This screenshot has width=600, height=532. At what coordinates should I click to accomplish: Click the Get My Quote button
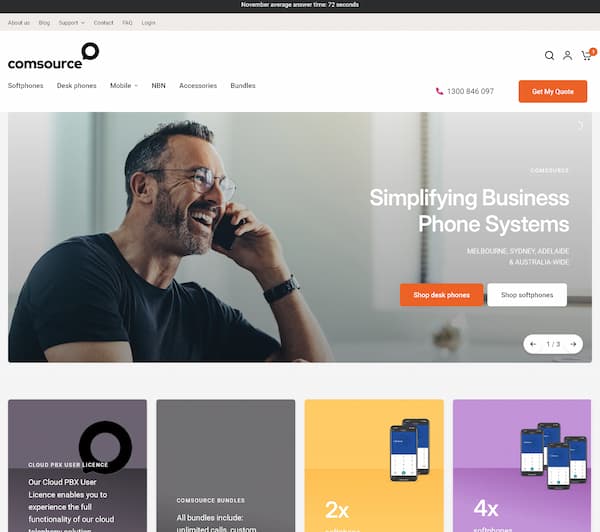click(553, 91)
